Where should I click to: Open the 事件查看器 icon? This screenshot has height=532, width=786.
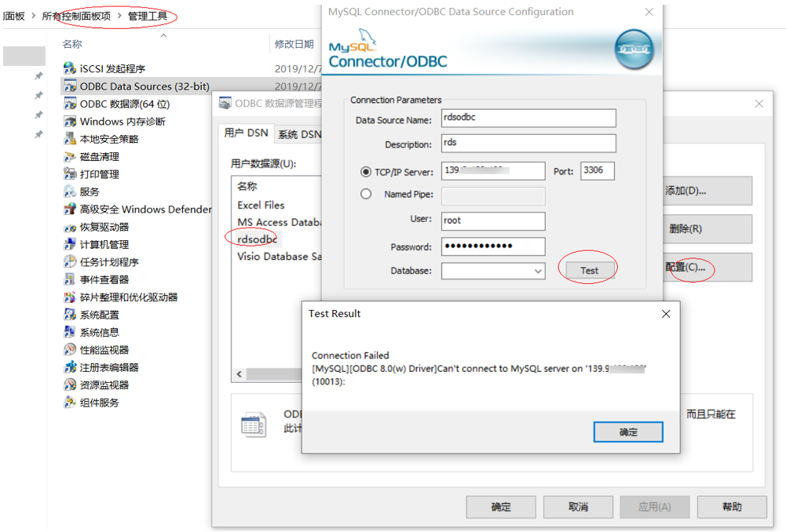coord(70,279)
